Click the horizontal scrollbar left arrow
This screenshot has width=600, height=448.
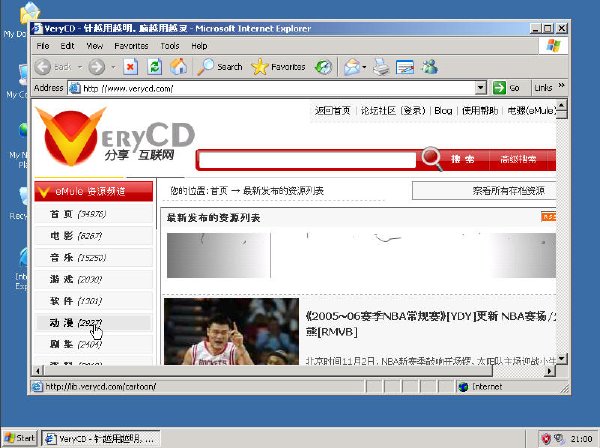point(38,370)
